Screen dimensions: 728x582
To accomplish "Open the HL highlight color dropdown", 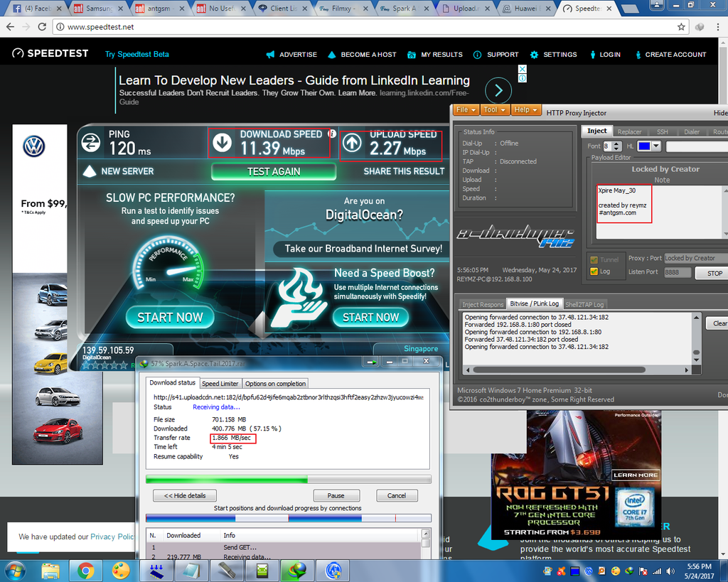I will (x=656, y=146).
